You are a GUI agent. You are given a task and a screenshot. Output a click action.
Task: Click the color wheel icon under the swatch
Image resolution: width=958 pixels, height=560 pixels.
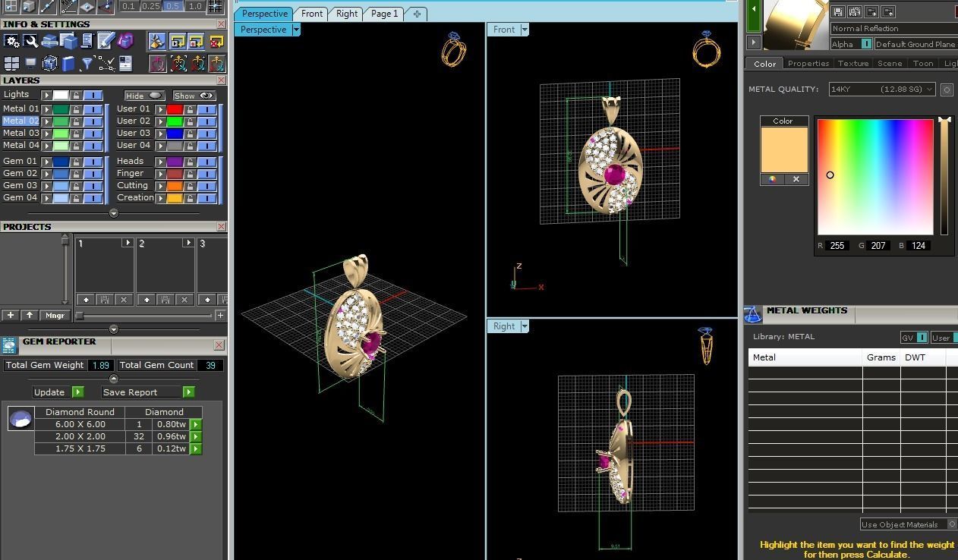(x=772, y=179)
